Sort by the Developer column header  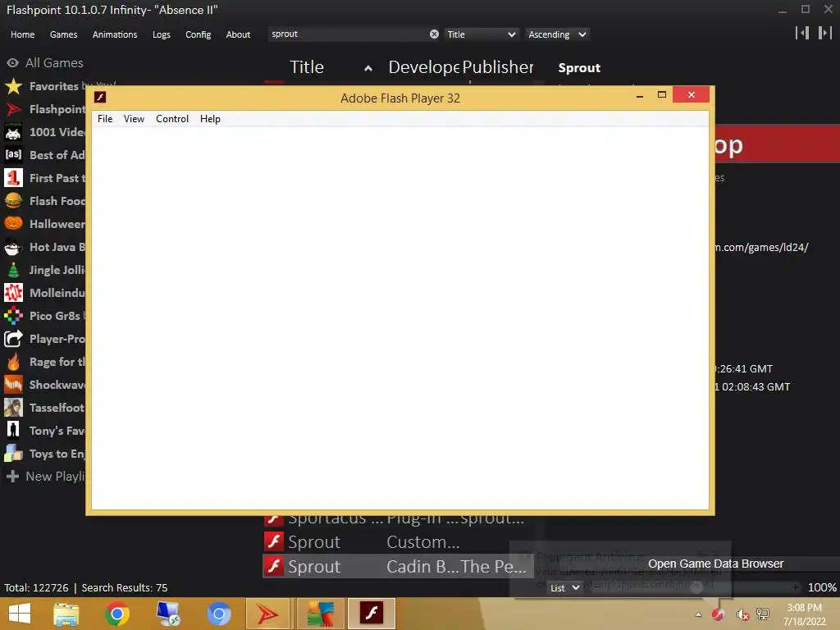pos(424,67)
